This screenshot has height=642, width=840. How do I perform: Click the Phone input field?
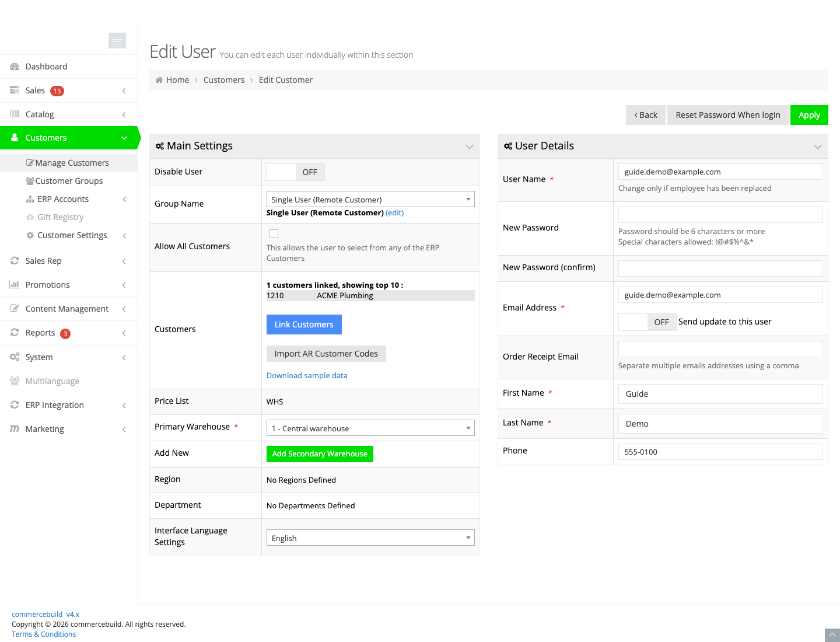point(720,452)
